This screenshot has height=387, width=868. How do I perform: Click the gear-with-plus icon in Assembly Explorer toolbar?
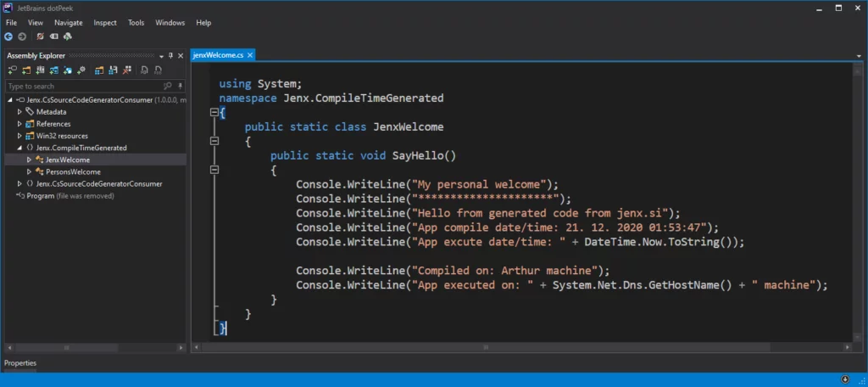[x=81, y=70]
